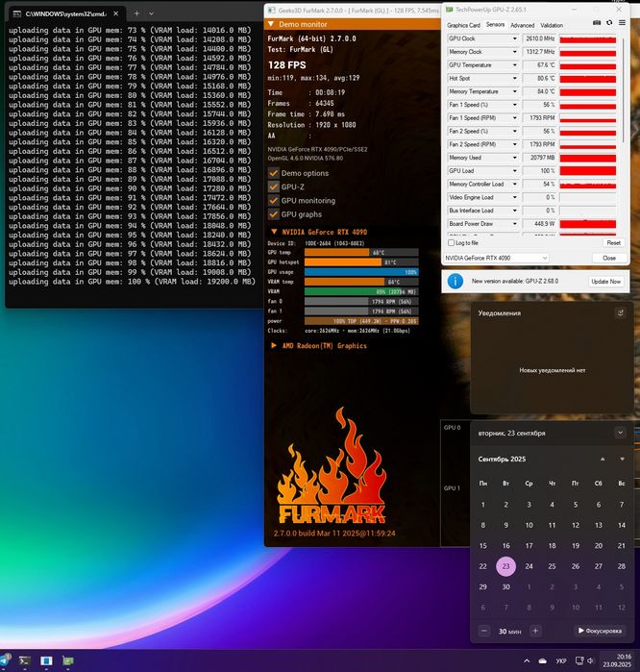Toggle the GPU monitoring checkbox
The width and height of the screenshot is (640, 672).
[273, 201]
